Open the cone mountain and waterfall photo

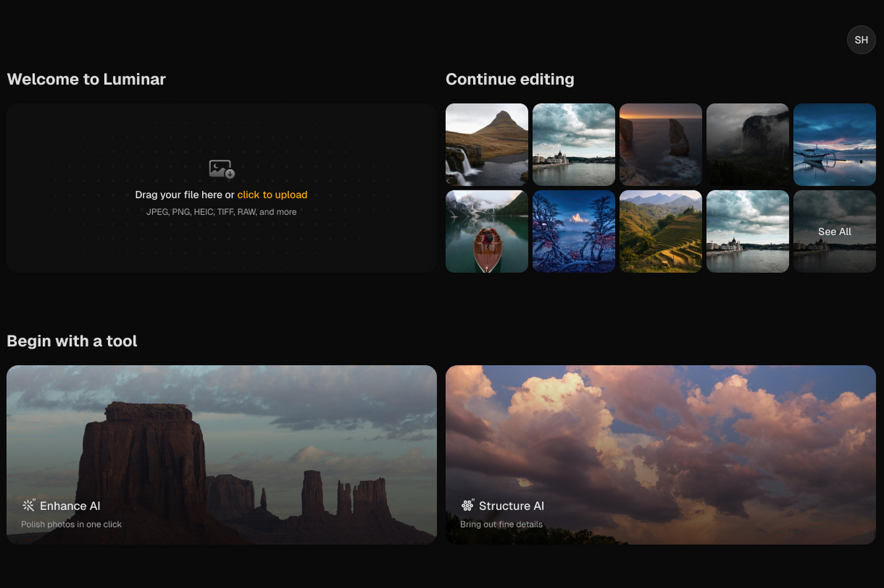pos(487,144)
